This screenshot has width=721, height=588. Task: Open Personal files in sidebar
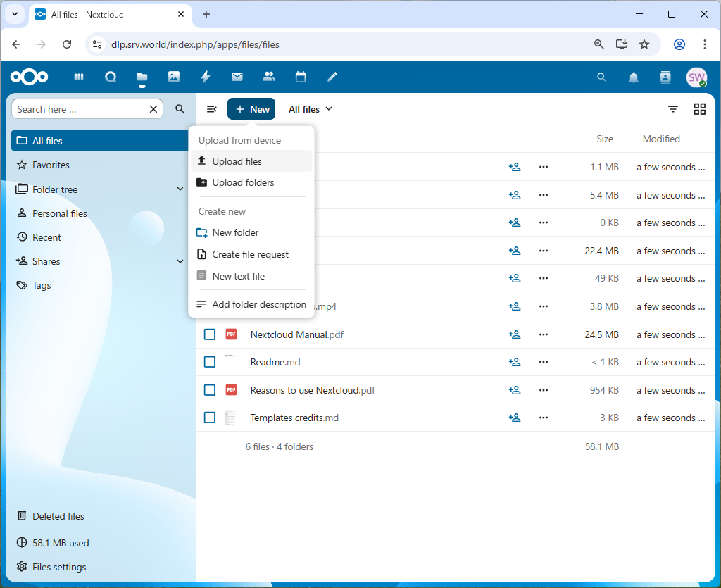(99, 213)
